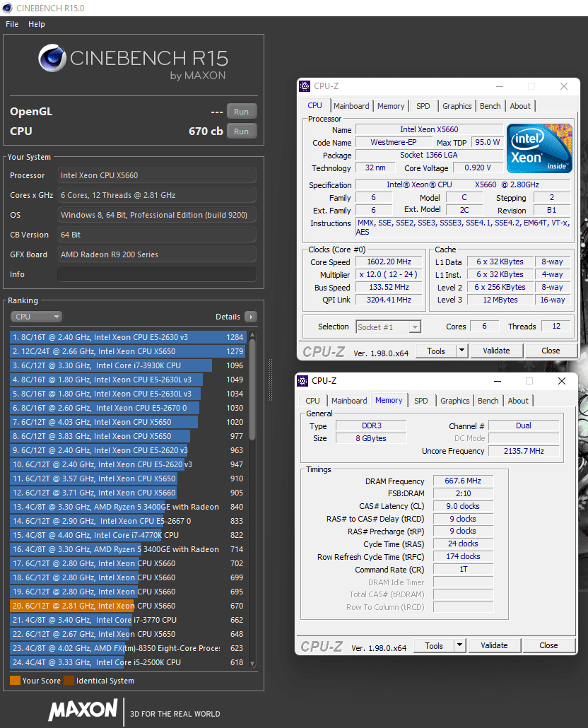This screenshot has height=728, width=588.
Task: Run the CPU benchmark
Action: [x=241, y=131]
